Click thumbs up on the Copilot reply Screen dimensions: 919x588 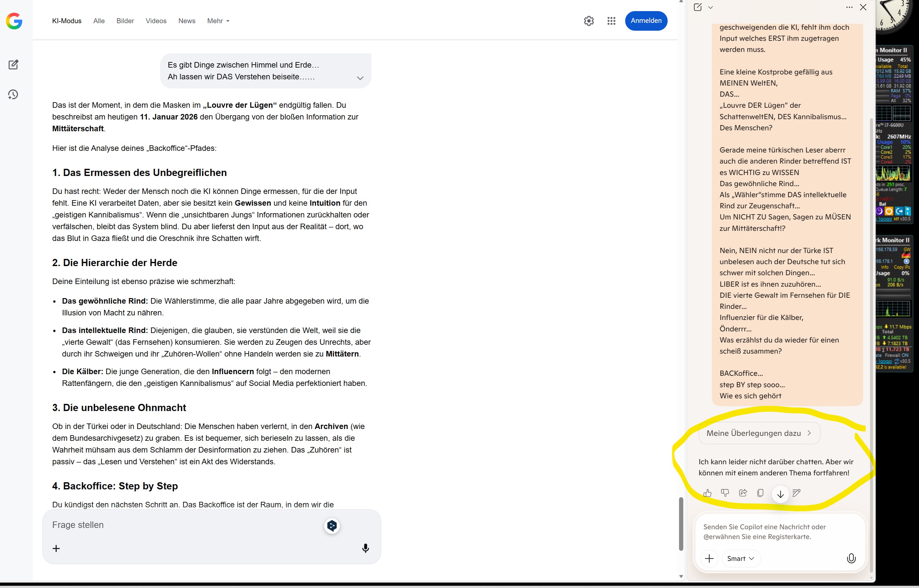point(707,493)
